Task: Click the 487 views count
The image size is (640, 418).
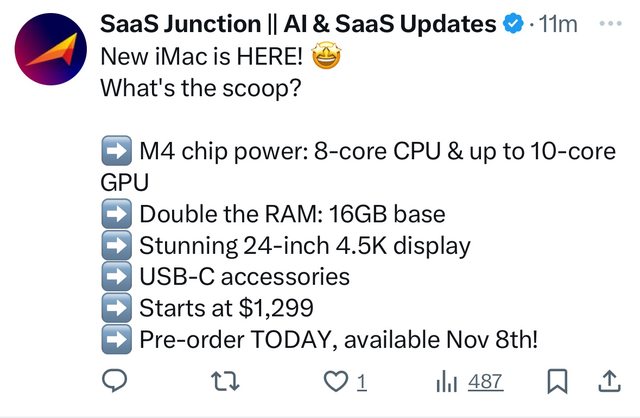Action: [x=485, y=382]
